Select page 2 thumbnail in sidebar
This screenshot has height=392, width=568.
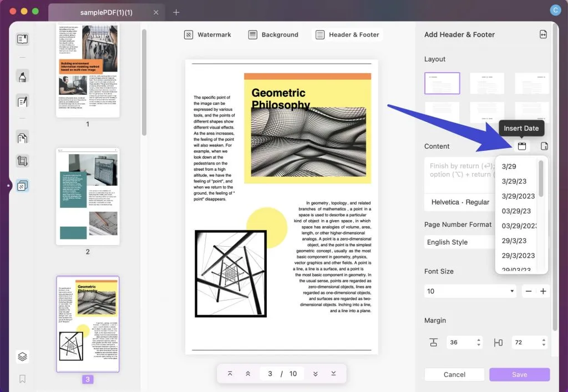click(88, 196)
